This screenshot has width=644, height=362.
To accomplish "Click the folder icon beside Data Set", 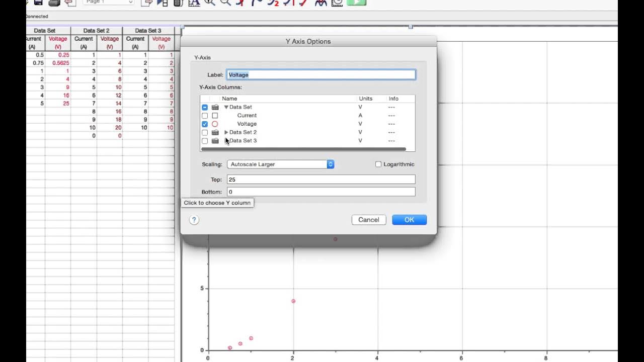I will 215,107.
